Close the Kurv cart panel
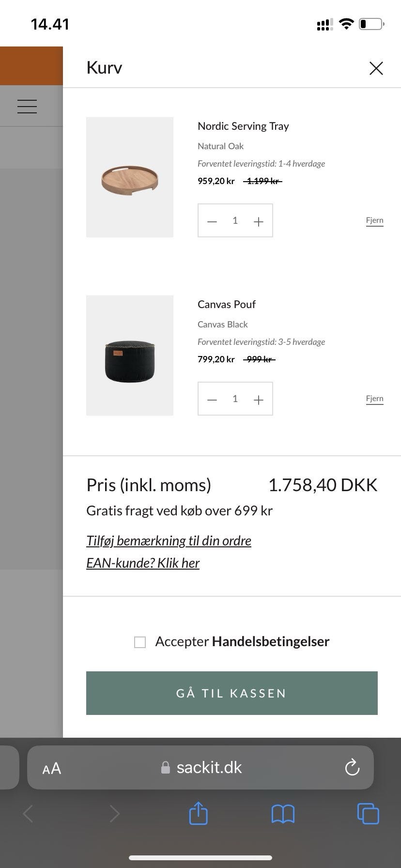The image size is (401, 868). pyautogui.click(x=376, y=68)
